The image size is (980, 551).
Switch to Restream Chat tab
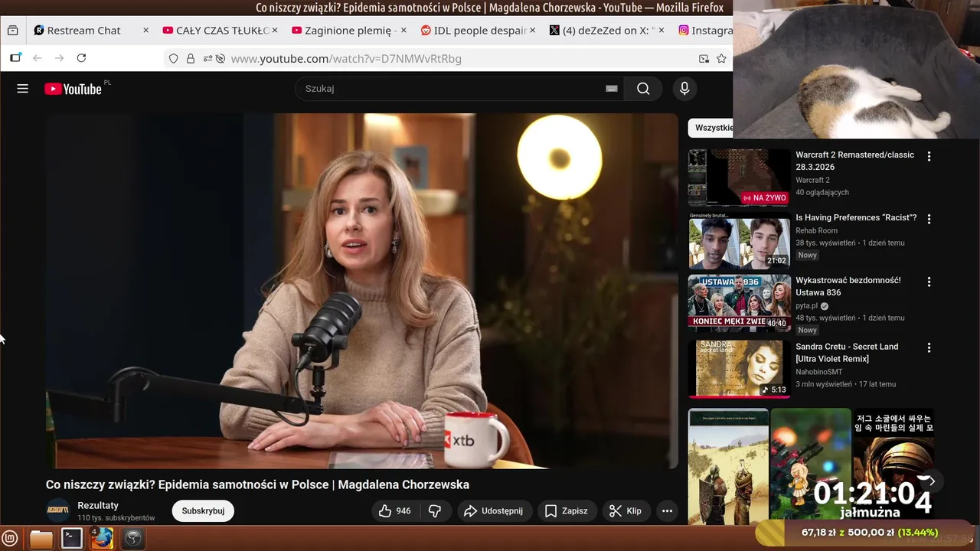pos(84,31)
